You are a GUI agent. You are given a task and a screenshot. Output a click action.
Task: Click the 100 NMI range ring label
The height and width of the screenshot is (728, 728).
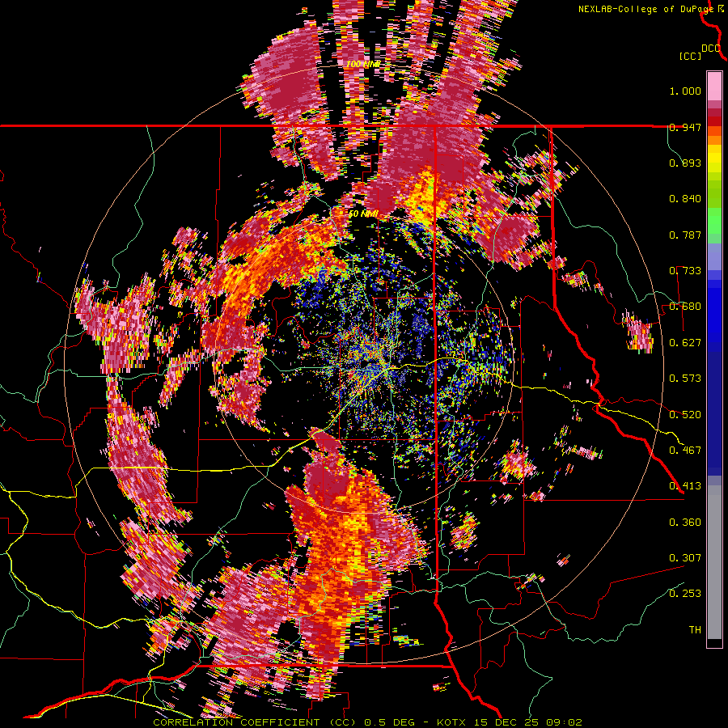[x=363, y=64]
